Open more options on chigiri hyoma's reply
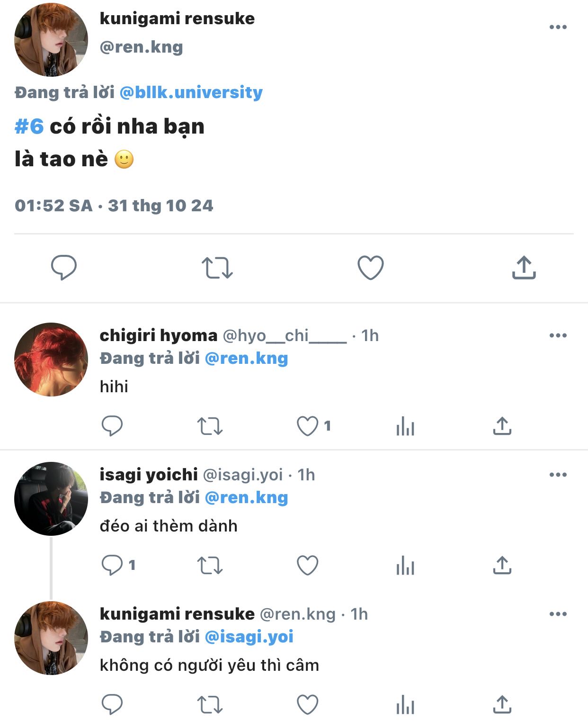The width and height of the screenshot is (588, 721). [x=558, y=335]
